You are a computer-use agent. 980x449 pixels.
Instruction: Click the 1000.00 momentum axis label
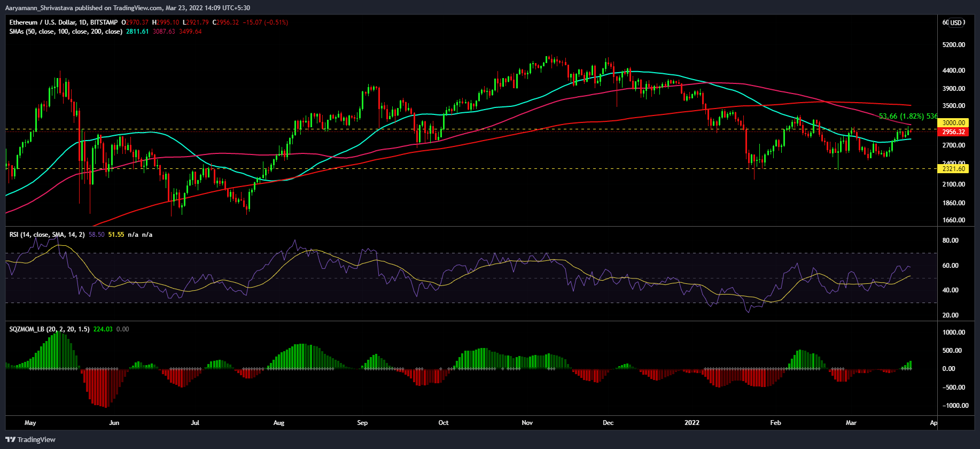pyautogui.click(x=954, y=332)
